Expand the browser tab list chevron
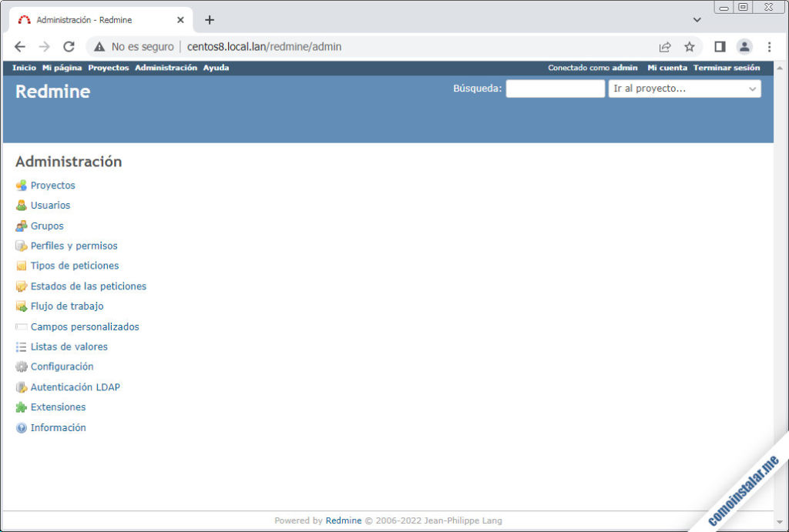 point(696,18)
